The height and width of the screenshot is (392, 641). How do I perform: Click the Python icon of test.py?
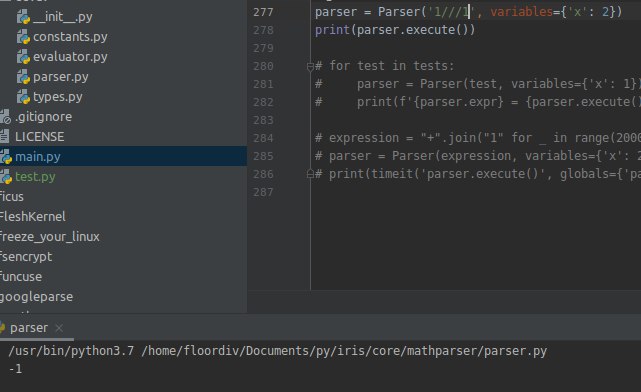click(x=6, y=177)
